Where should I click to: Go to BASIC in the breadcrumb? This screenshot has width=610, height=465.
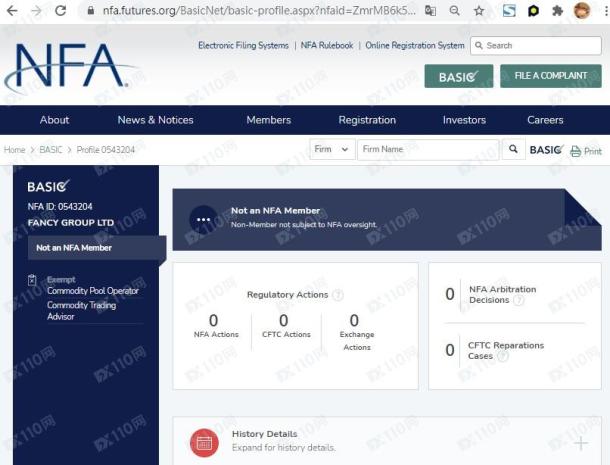point(51,150)
